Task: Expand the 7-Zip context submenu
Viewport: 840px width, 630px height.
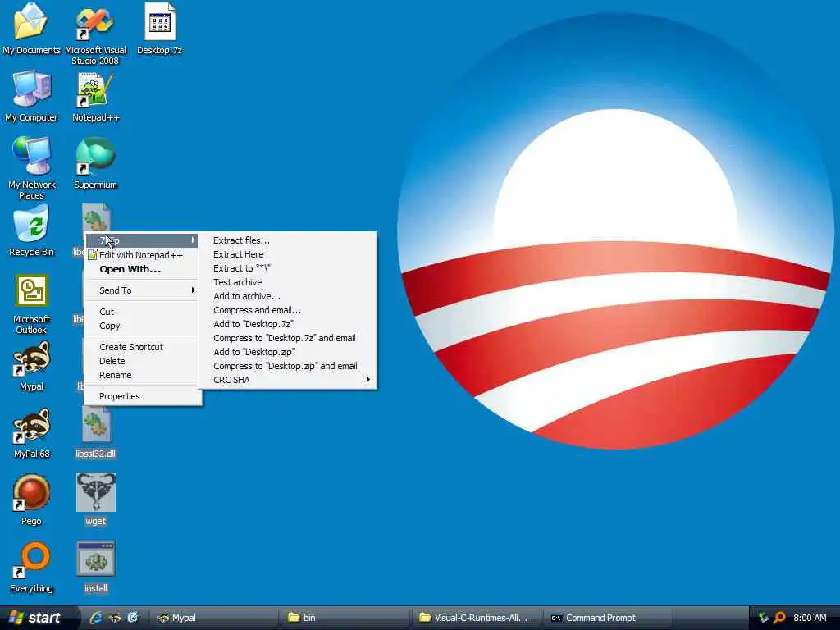Action: tap(142, 240)
